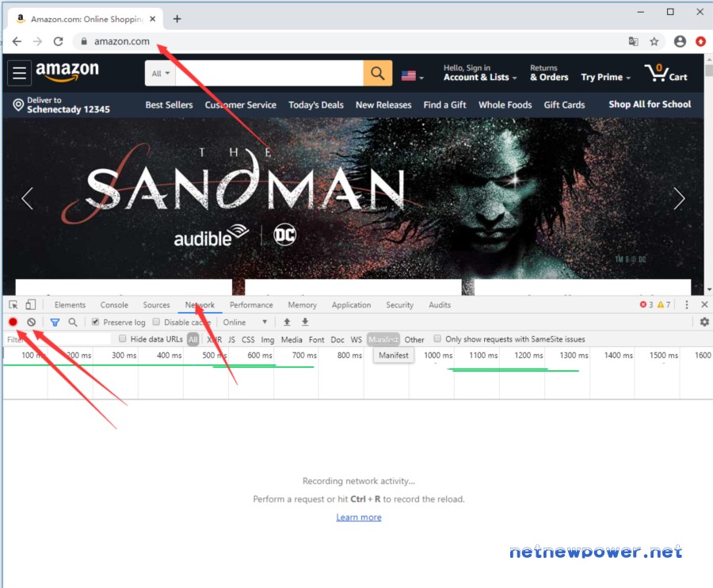The image size is (713, 588).
Task: Uncheck Preserve log
Action: click(x=95, y=322)
